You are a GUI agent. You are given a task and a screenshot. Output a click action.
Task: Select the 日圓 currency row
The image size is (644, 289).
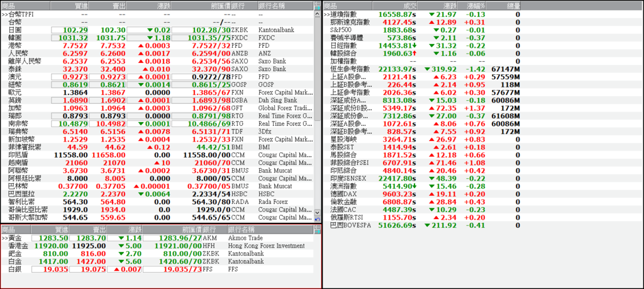pos(157,30)
